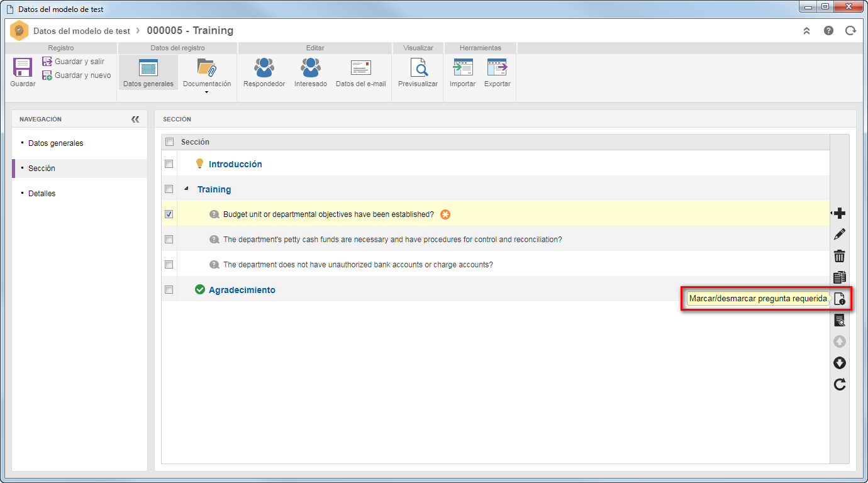Click the refresh icon in the header
The image size is (868, 483).
point(850,30)
